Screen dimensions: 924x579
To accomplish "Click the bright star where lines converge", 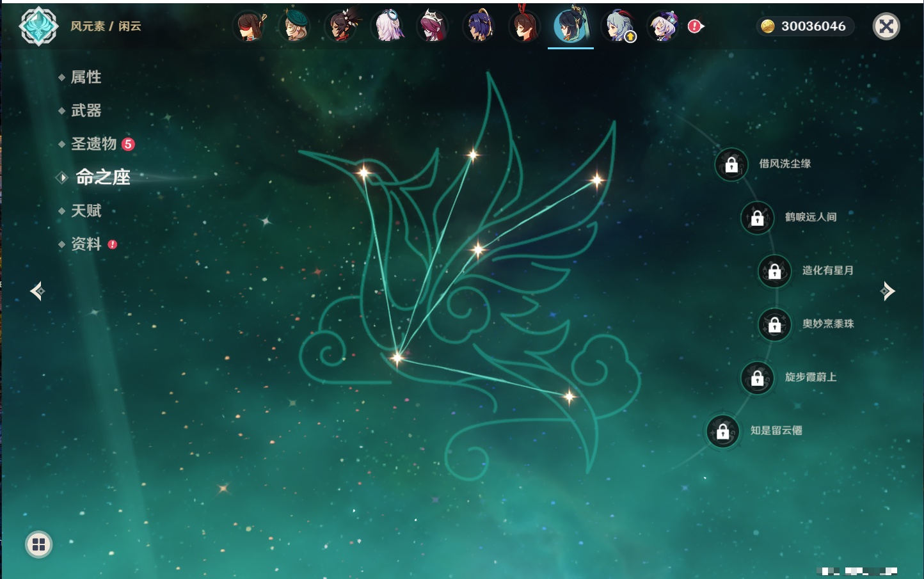I will (397, 358).
